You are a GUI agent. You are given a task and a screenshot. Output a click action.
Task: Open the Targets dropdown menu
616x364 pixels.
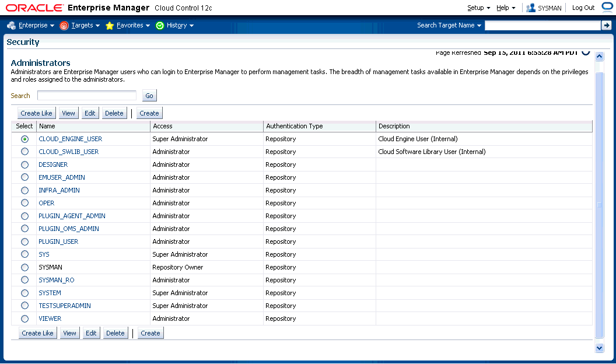point(86,26)
